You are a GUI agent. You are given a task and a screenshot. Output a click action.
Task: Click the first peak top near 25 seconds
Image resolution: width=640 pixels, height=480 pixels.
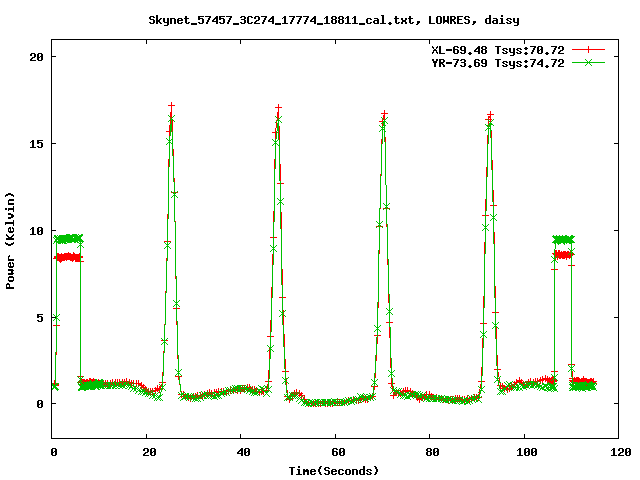tap(171, 106)
